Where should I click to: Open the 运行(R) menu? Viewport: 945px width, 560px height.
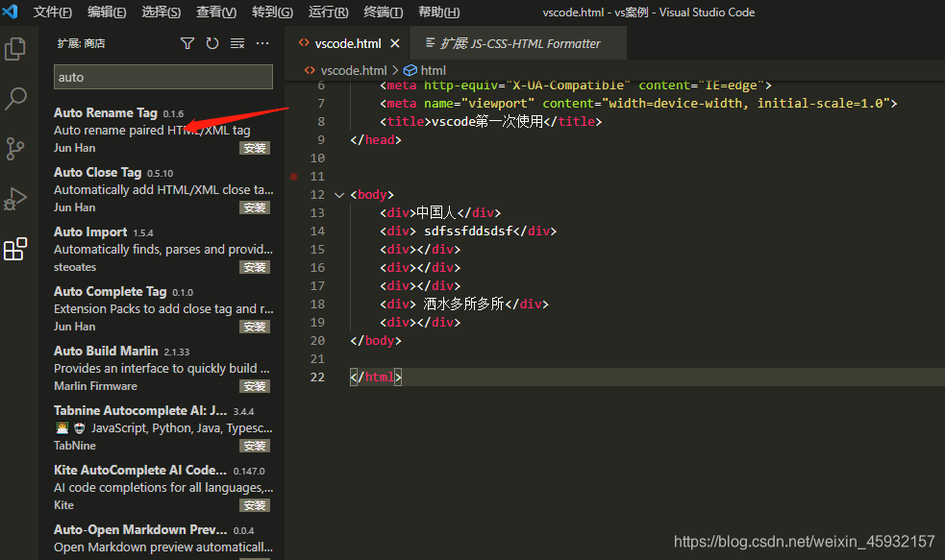pyautogui.click(x=329, y=12)
